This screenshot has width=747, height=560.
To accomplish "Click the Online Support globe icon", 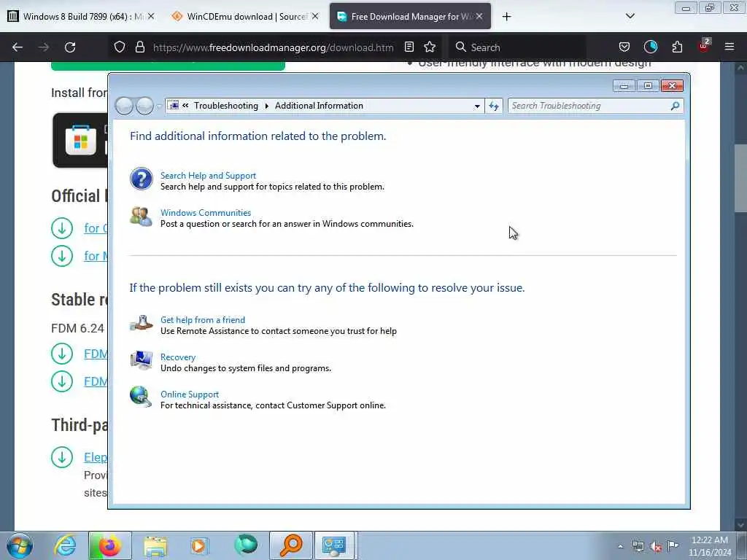I will 141,397.
